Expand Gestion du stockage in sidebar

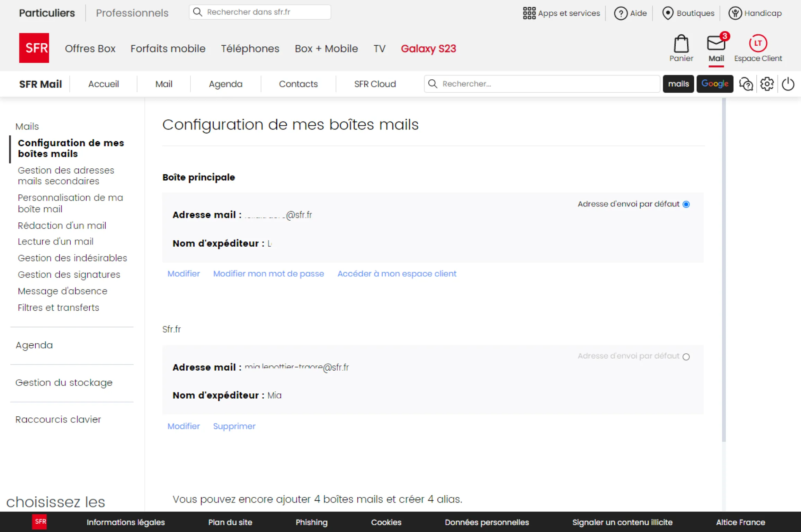click(64, 382)
